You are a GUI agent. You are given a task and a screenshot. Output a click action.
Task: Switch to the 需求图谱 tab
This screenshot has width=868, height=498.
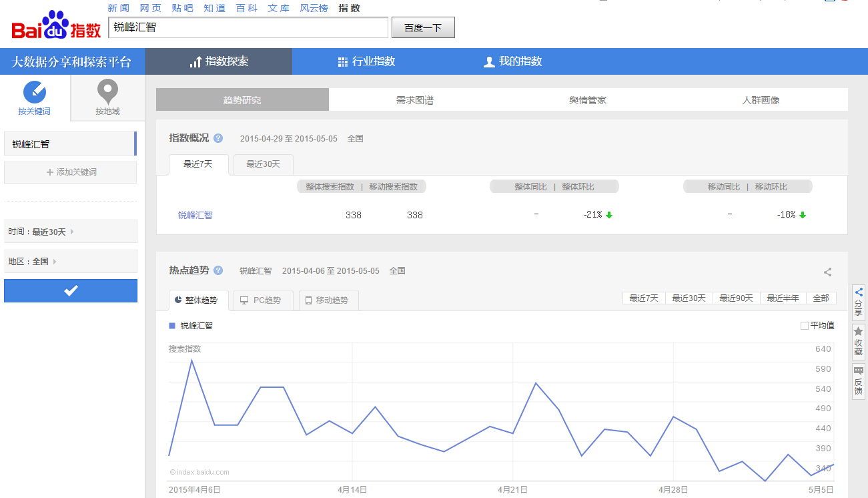tap(414, 99)
